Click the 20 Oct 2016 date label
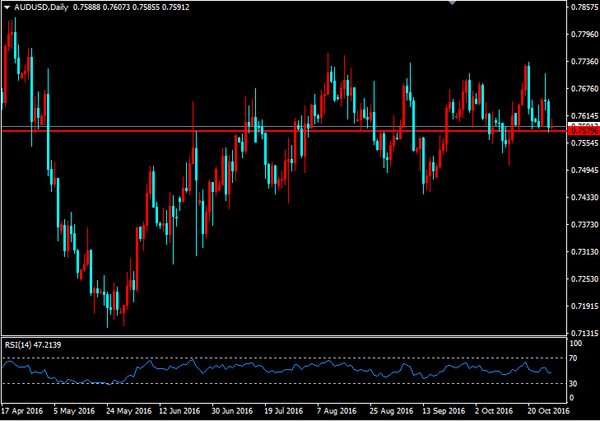Viewport: 600px width, 421px height. tap(548, 411)
